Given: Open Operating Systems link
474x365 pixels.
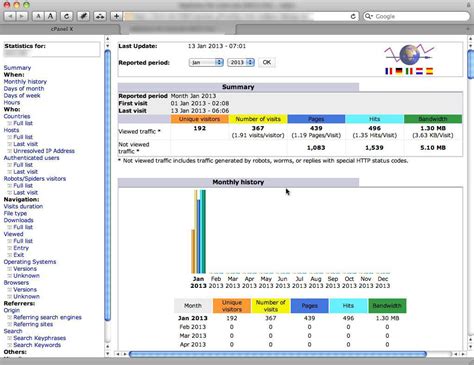Looking at the screenshot, I should tap(30, 262).
